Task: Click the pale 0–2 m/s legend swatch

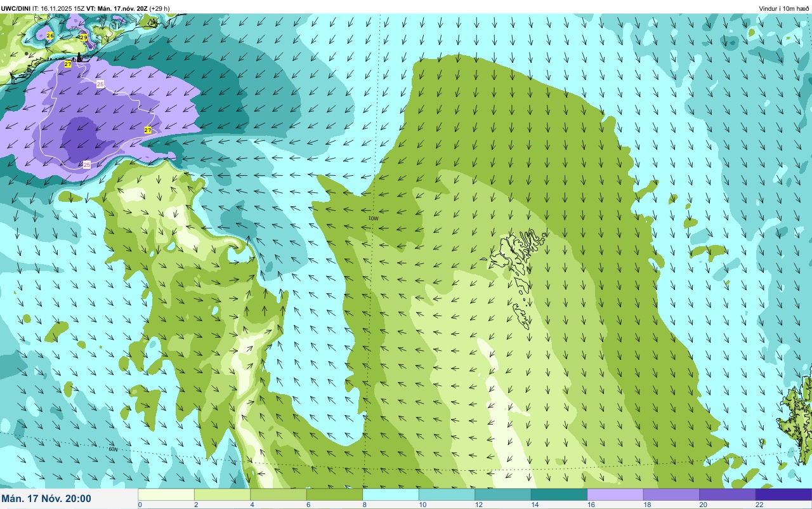Action: coord(166,494)
